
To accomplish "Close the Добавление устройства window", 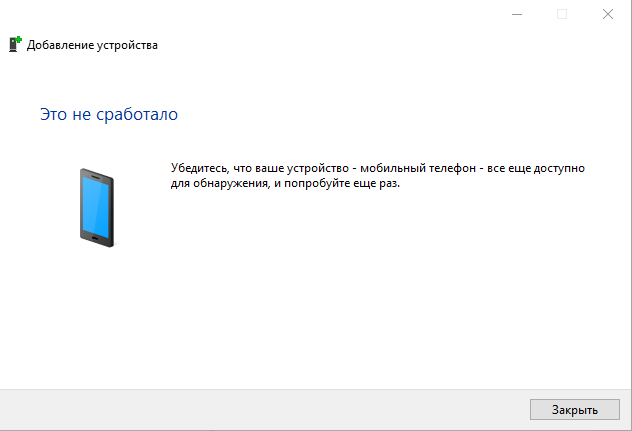I will pyautogui.click(x=608, y=14).
